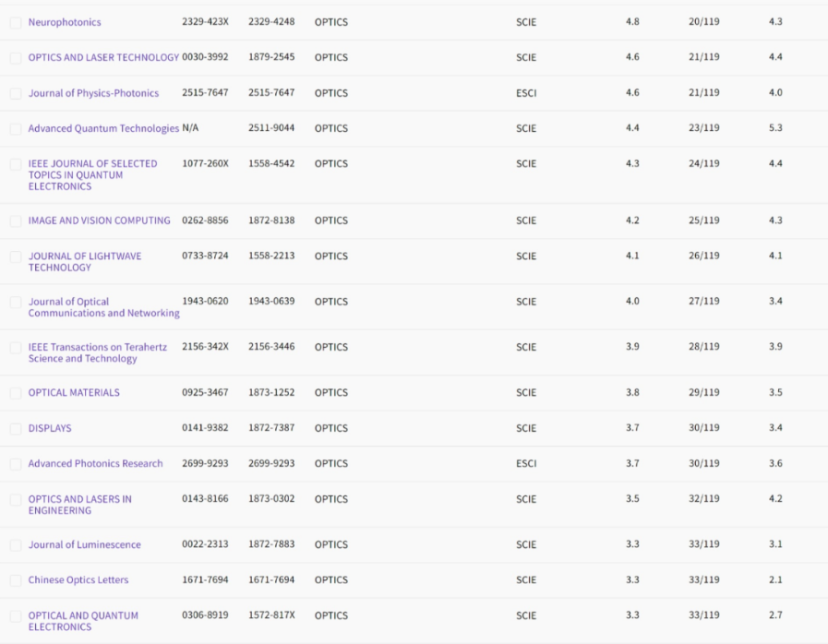Go to OPTICAL AND QUANTUM ELECTRONICS journal
Screen dimensions: 828x644
83,621
